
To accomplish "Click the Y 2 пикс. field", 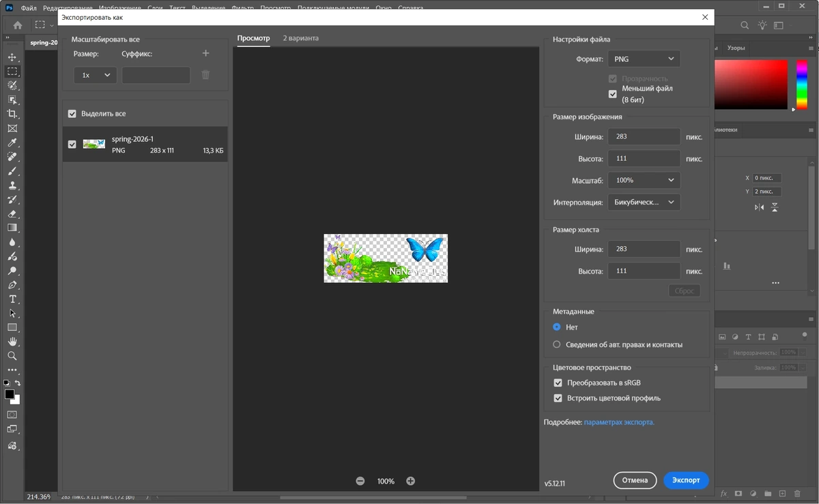I will pyautogui.click(x=767, y=192).
